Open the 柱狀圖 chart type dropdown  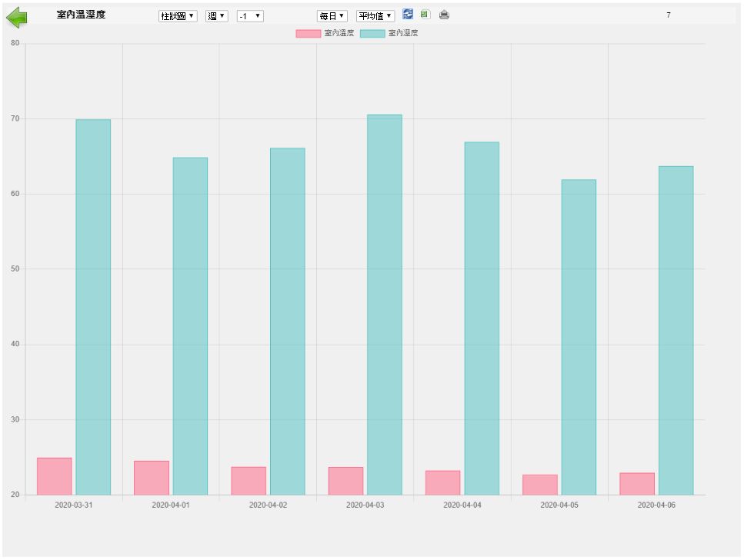(178, 16)
